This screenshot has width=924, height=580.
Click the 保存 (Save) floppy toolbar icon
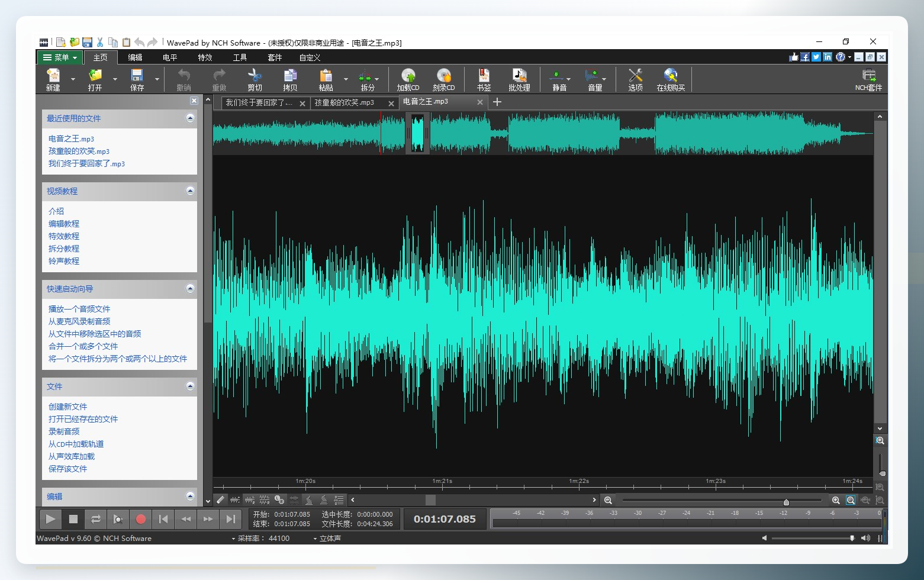[x=137, y=75]
